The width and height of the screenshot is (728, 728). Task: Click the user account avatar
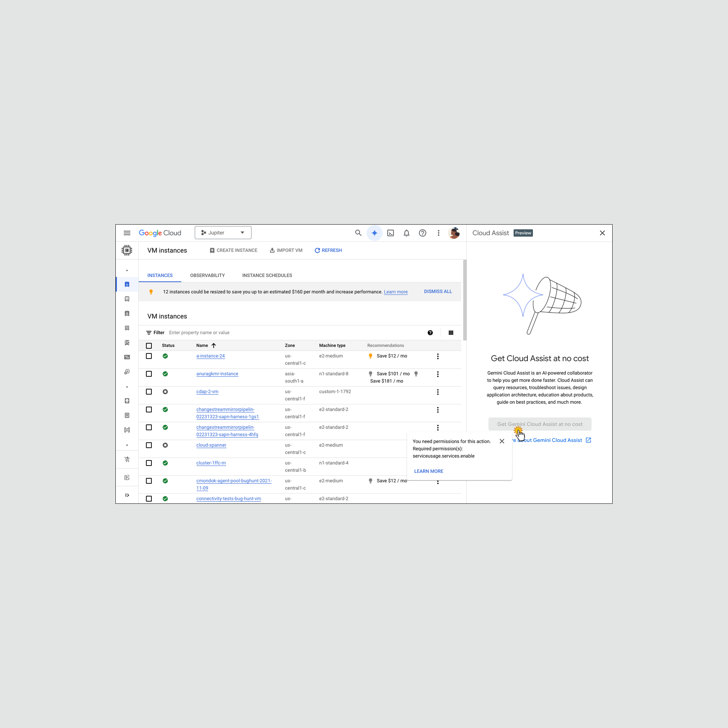pos(454,233)
